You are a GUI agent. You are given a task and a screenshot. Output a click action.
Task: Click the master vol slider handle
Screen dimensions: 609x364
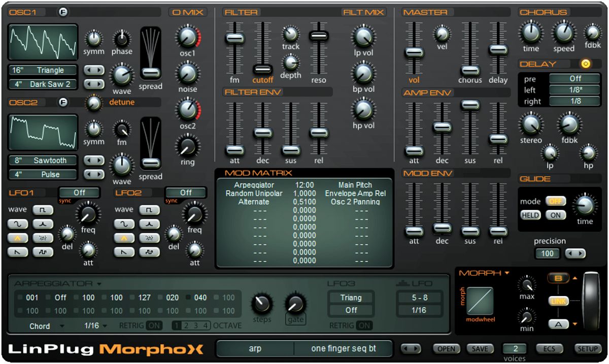(x=414, y=52)
